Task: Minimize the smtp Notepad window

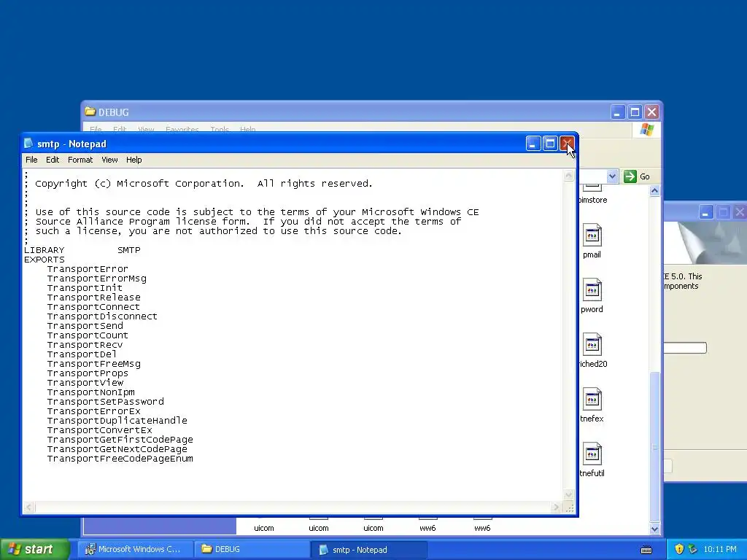Action: (x=533, y=144)
